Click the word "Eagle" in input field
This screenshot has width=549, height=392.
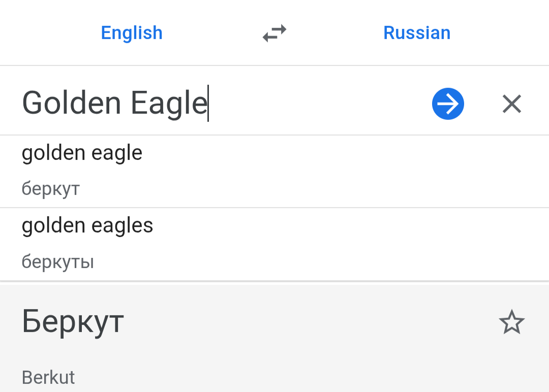(x=169, y=103)
